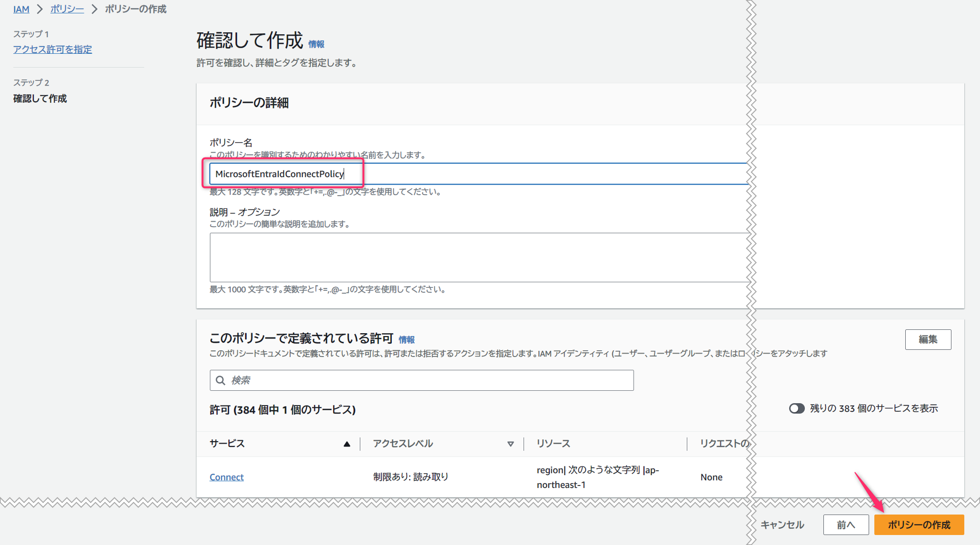Image resolution: width=980 pixels, height=545 pixels.
Task: Click the 許可 (384 個中 1 個のサービス) heading
Action: pos(283,410)
